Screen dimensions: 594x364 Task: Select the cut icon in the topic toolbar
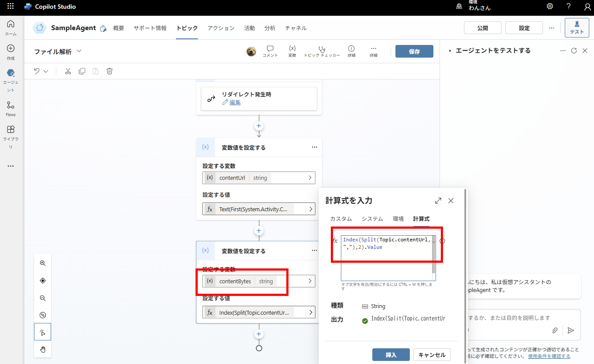point(68,71)
